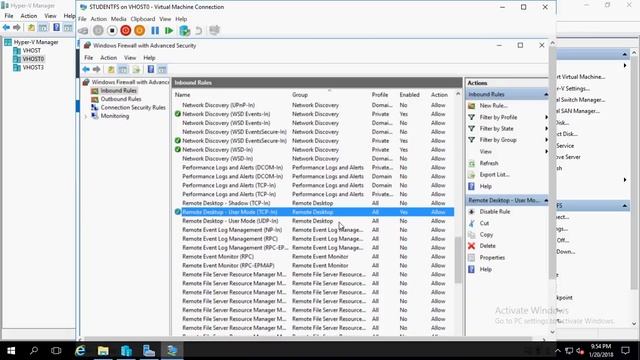The image size is (640, 360).
Task: Click Disable Rule in the Actions pane
Action: click(x=495, y=212)
